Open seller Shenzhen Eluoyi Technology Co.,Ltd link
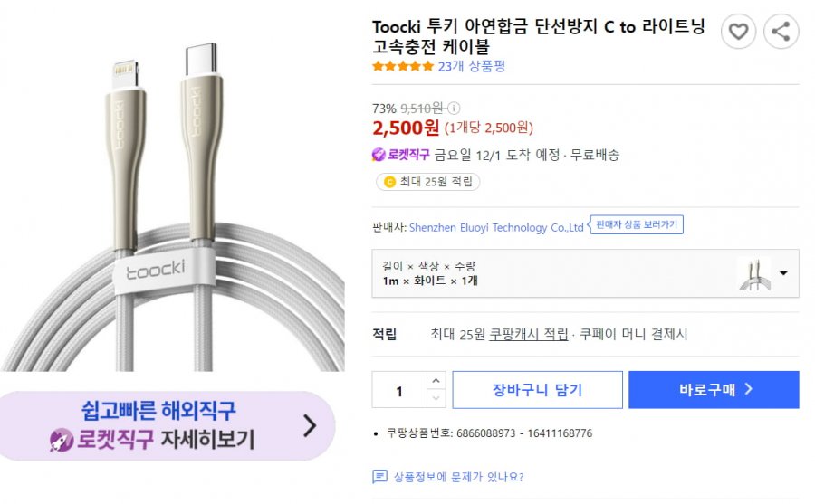The width and height of the screenshot is (815, 504). [496, 228]
